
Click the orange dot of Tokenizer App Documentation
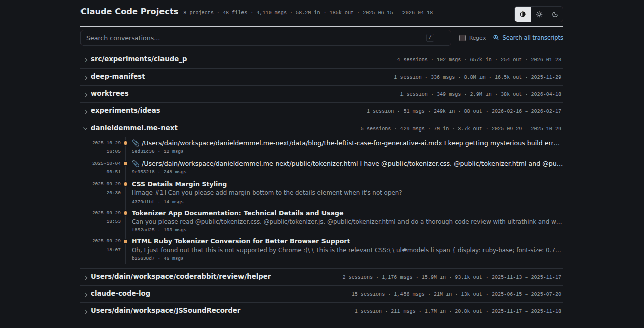pos(125,213)
